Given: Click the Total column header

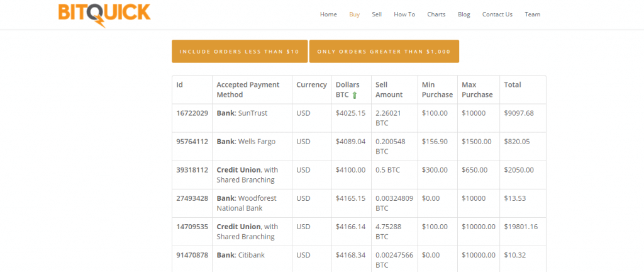Looking at the screenshot, I should [x=512, y=84].
